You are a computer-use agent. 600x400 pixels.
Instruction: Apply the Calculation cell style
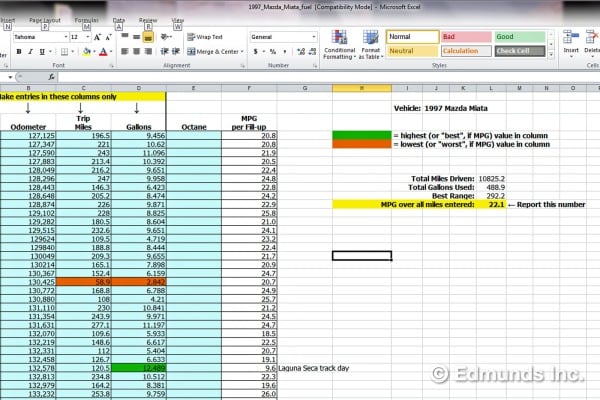click(466, 51)
